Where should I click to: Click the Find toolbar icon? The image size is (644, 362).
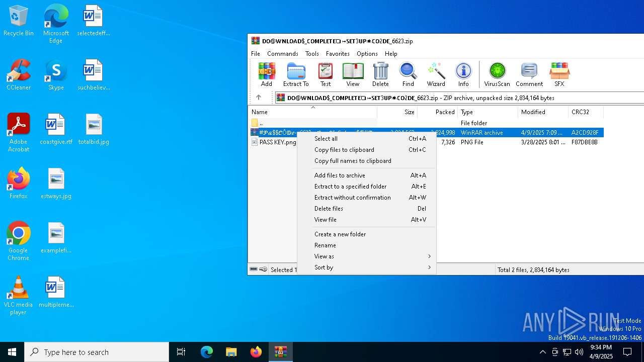408,74
